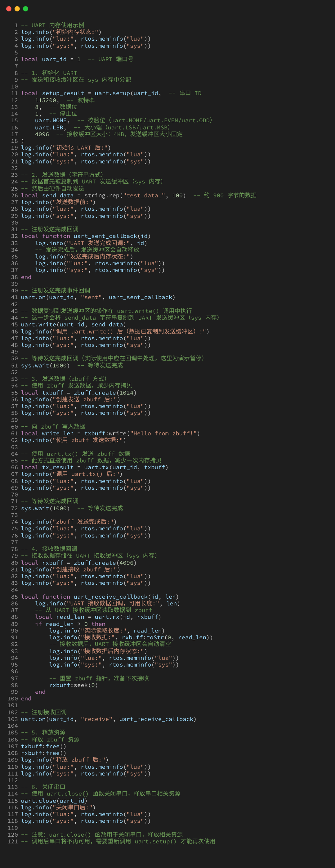335x868 pixels.
Task: Click the final comment mentioning uart.setup() 才能再次使用
Action: click(118, 841)
